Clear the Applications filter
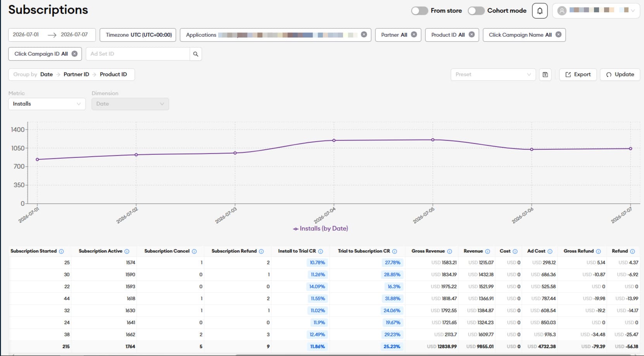The height and width of the screenshot is (356, 644). point(364,34)
